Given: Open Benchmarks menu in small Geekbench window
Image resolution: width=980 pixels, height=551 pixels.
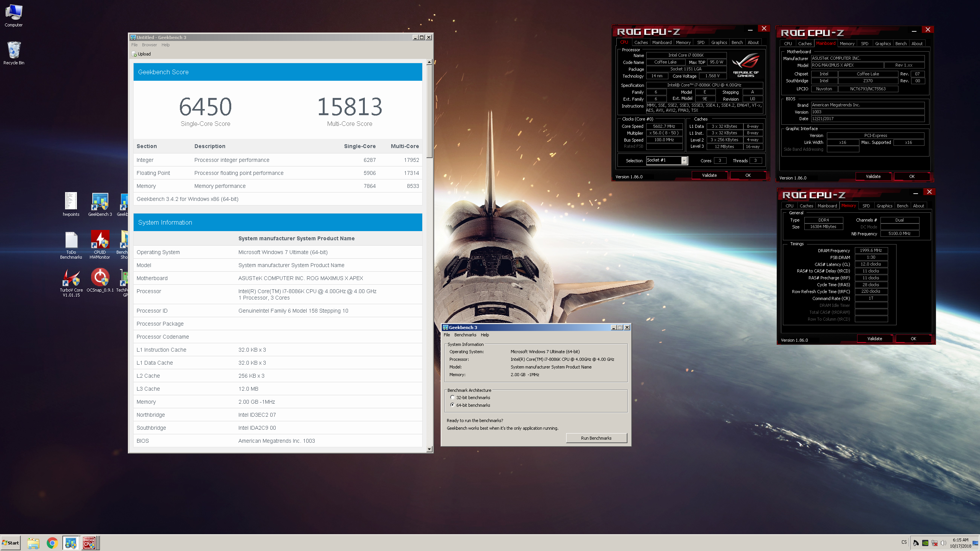Looking at the screenshot, I should click(465, 335).
